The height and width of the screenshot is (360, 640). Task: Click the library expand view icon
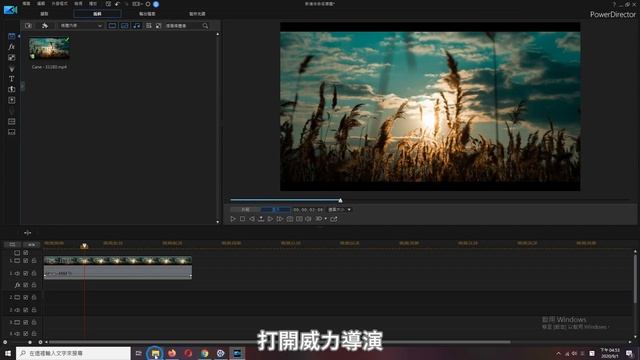[158, 26]
